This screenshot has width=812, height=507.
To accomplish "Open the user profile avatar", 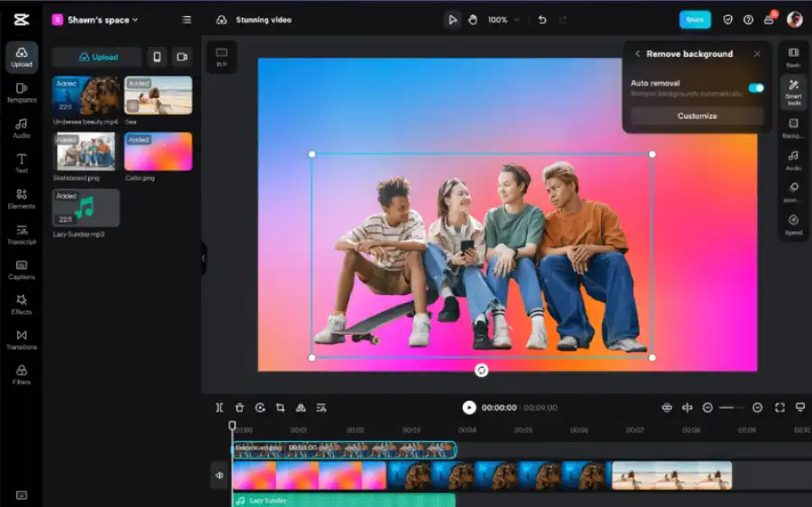I will click(794, 19).
